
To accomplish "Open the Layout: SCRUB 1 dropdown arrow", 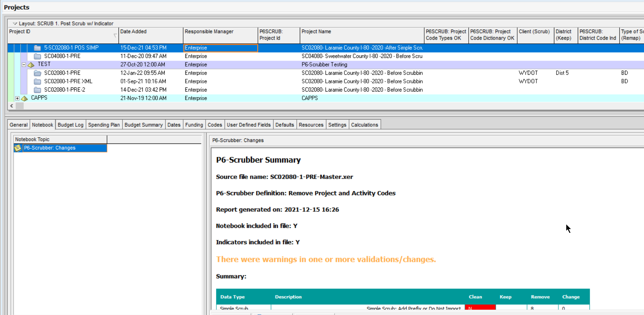I will (15, 24).
